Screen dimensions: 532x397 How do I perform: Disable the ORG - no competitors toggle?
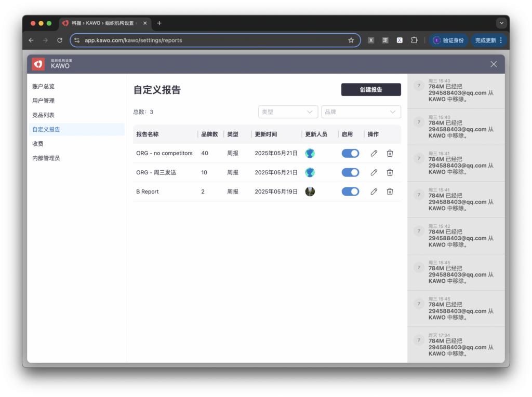point(350,153)
